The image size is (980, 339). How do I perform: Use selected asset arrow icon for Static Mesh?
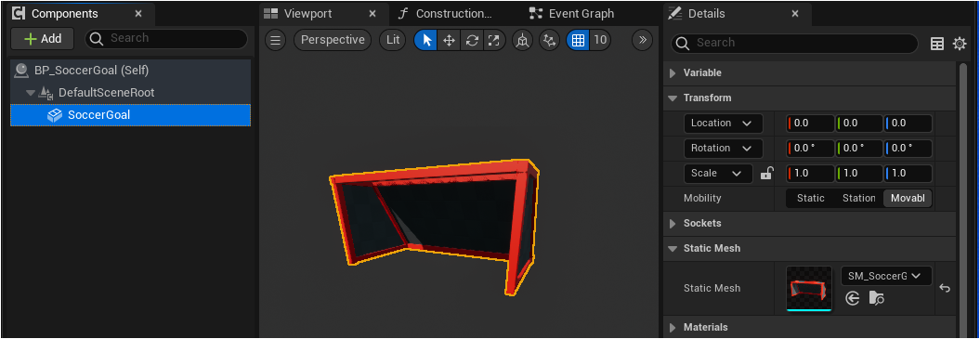coord(853,299)
